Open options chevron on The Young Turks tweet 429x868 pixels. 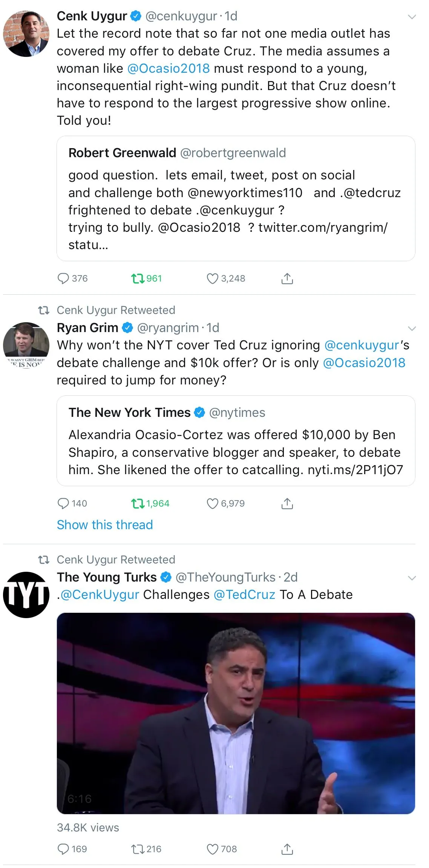[x=412, y=578]
